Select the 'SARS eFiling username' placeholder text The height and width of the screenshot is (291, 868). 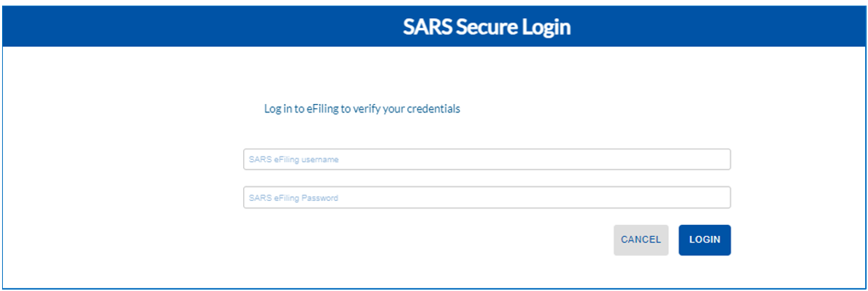[294, 160]
